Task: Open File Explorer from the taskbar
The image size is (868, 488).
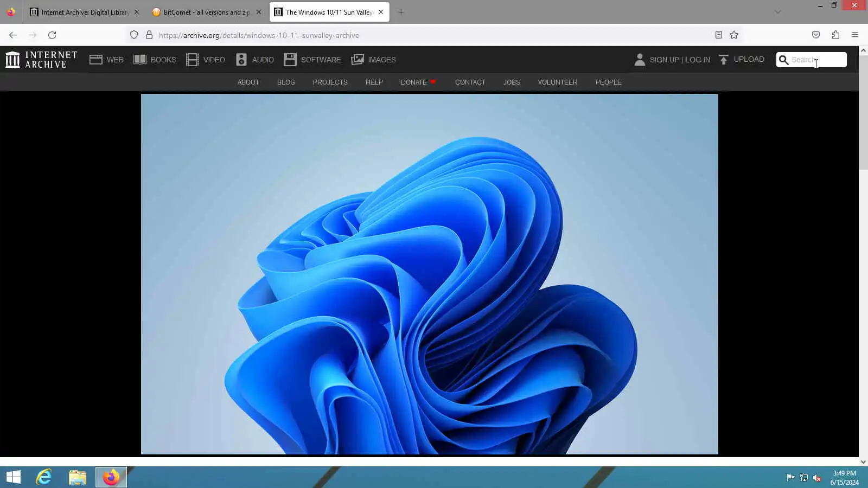Action: [x=78, y=477]
